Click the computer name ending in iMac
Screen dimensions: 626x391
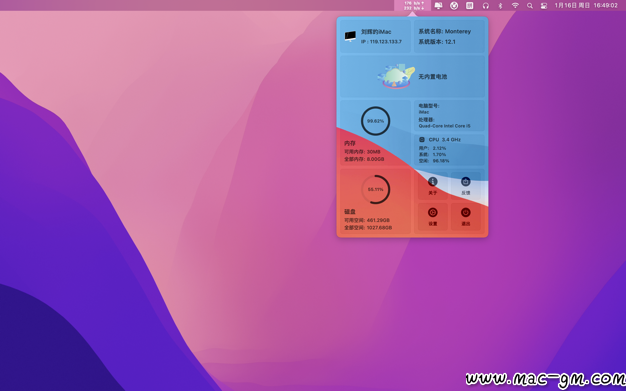click(x=376, y=32)
